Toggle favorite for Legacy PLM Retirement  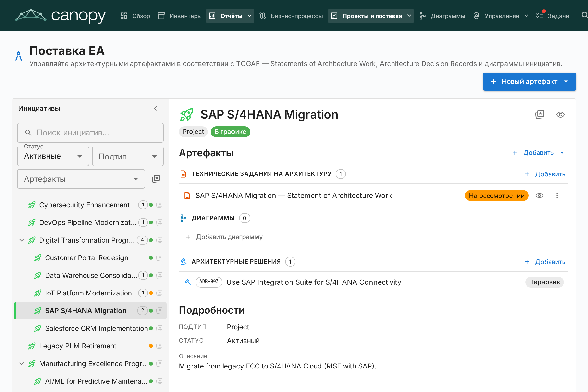[x=159, y=346]
